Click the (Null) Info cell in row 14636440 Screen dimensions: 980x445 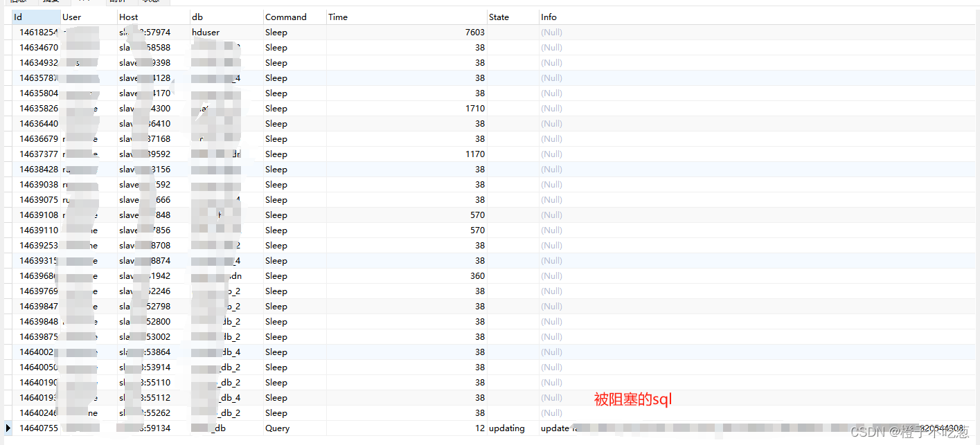[x=551, y=124]
